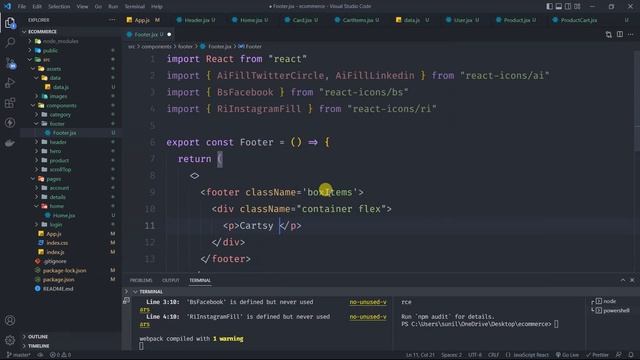Viewport: 640px width, 360px height.
Task: Open Run and Debug view
Action: [10, 83]
